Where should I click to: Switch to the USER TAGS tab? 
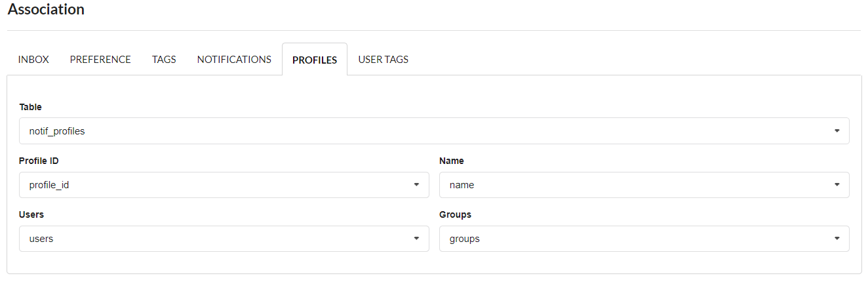pos(383,60)
